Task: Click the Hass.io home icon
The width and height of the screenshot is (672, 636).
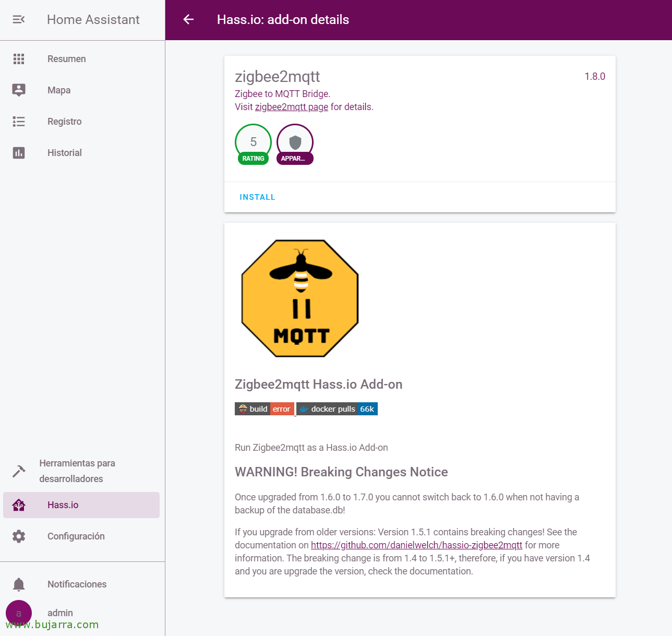Action: click(19, 505)
